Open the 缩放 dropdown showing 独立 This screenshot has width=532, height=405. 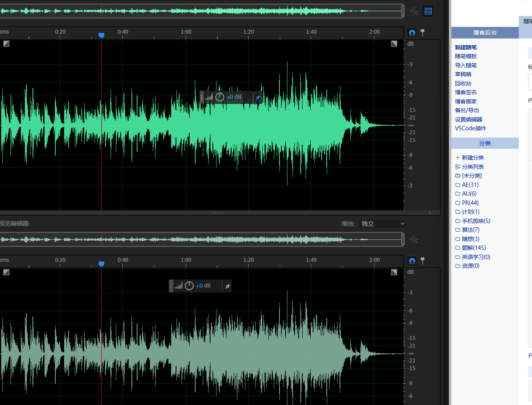coord(382,224)
